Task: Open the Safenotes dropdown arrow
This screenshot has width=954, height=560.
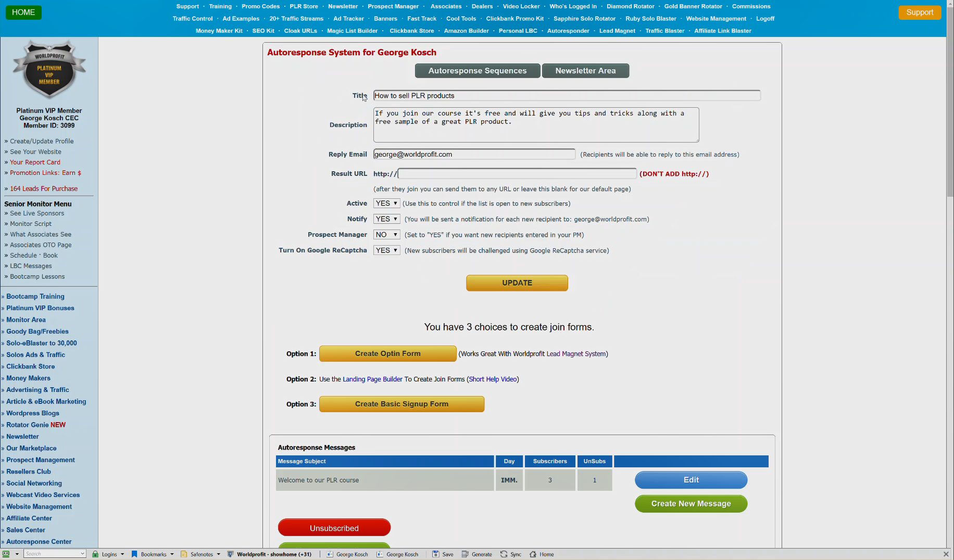Action: (218, 554)
